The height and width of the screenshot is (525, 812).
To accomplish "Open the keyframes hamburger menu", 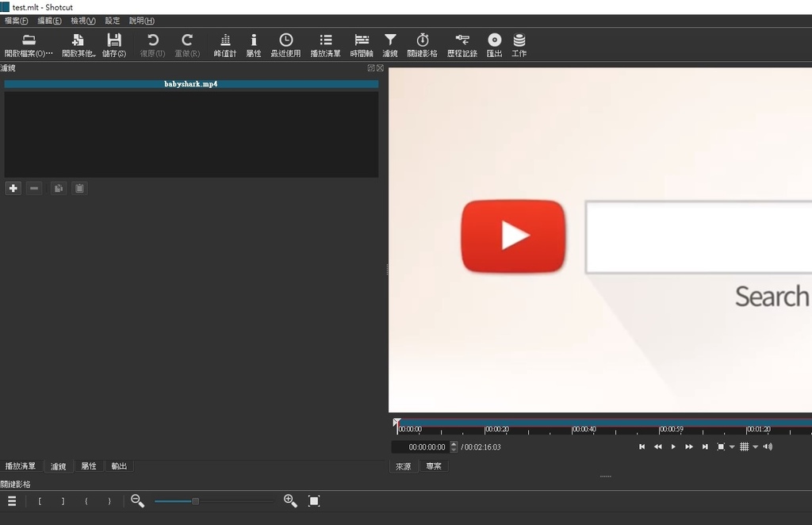I will [12, 500].
